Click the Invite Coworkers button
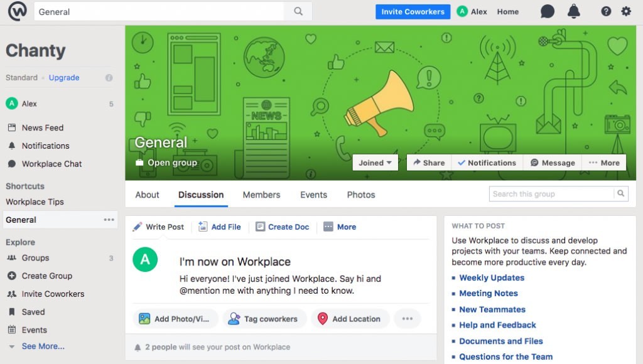Screen dimensions: 643x364 point(413,11)
